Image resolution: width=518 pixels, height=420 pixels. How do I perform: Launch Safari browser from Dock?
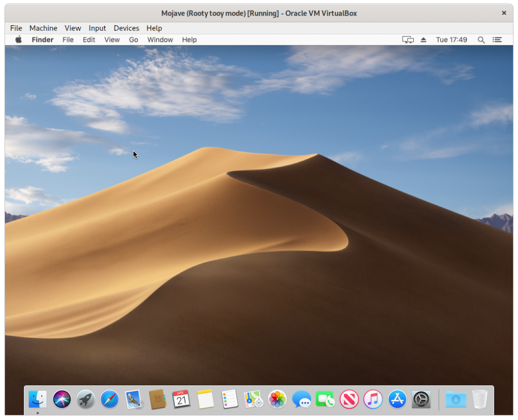(110, 399)
